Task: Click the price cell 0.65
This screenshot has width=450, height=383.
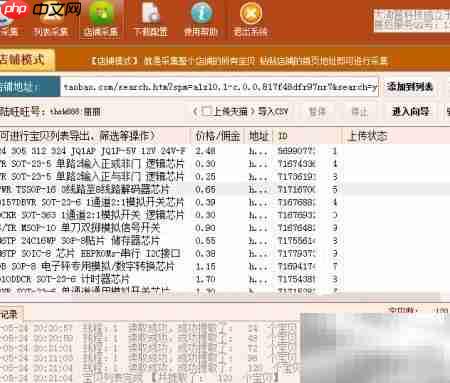Action: click(x=205, y=190)
